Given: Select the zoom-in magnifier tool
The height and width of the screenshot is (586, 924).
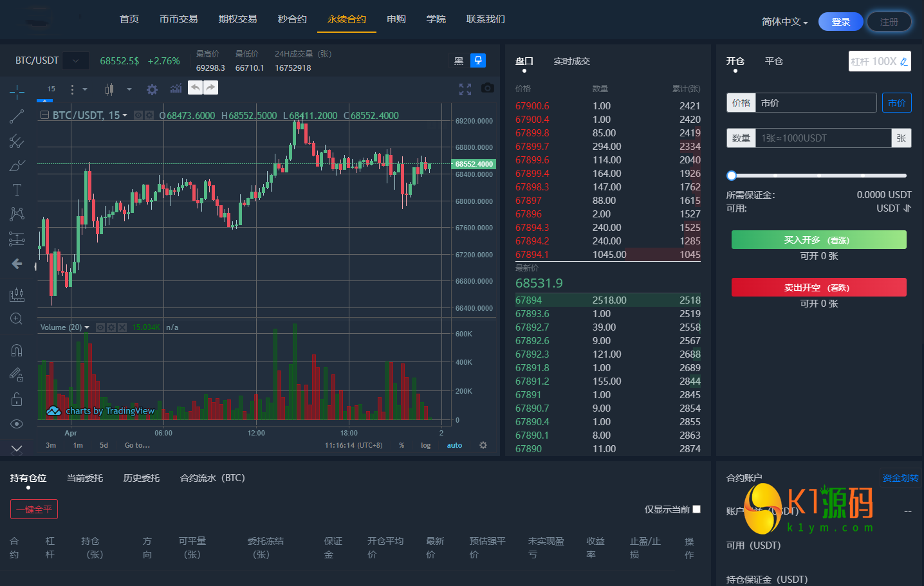Looking at the screenshot, I should [x=17, y=318].
